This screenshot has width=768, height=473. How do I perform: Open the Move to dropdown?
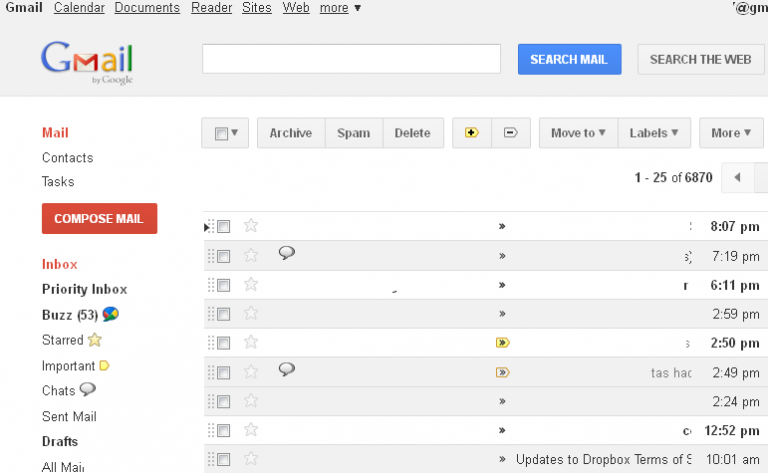pyautogui.click(x=578, y=133)
